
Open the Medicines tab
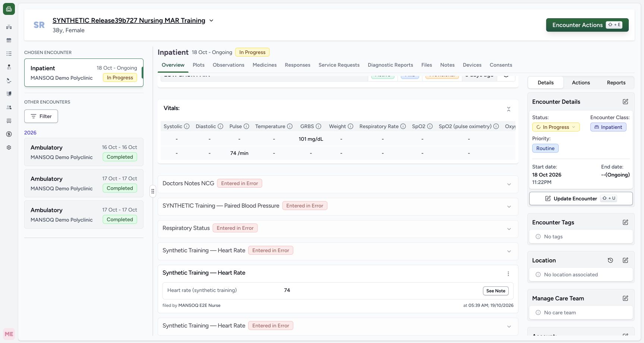pyautogui.click(x=265, y=65)
